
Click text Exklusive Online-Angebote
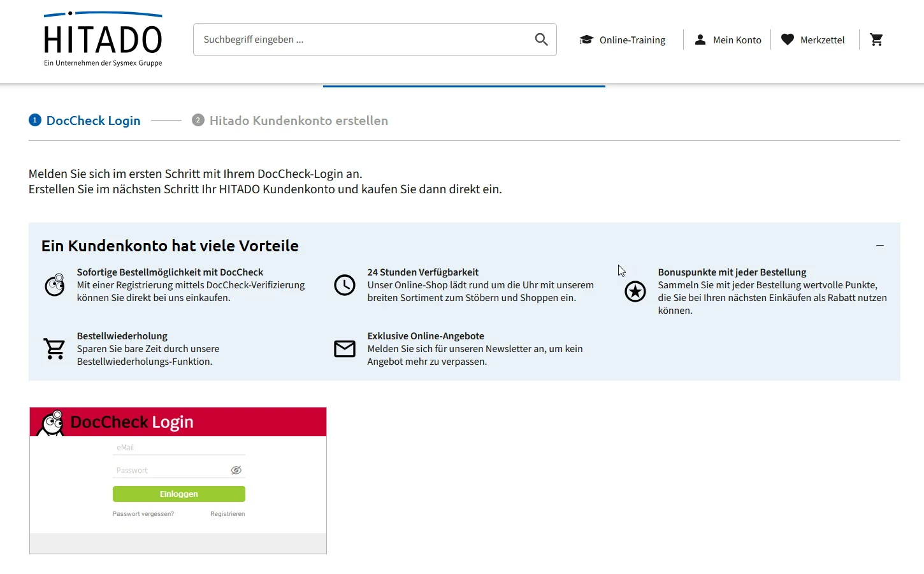(426, 336)
